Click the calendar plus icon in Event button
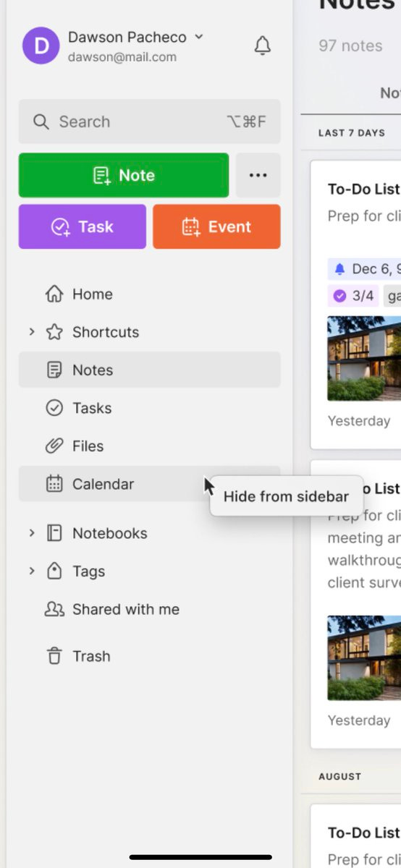401x868 pixels. [191, 227]
